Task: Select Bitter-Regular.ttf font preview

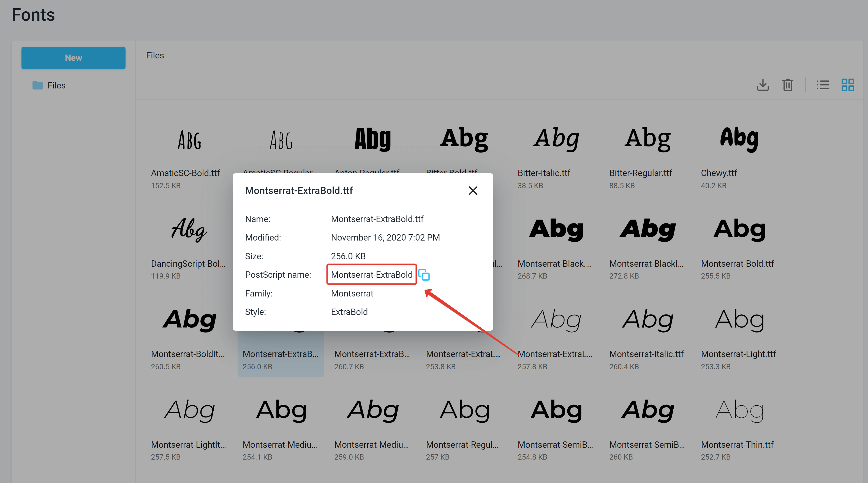Action: click(x=647, y=139)
